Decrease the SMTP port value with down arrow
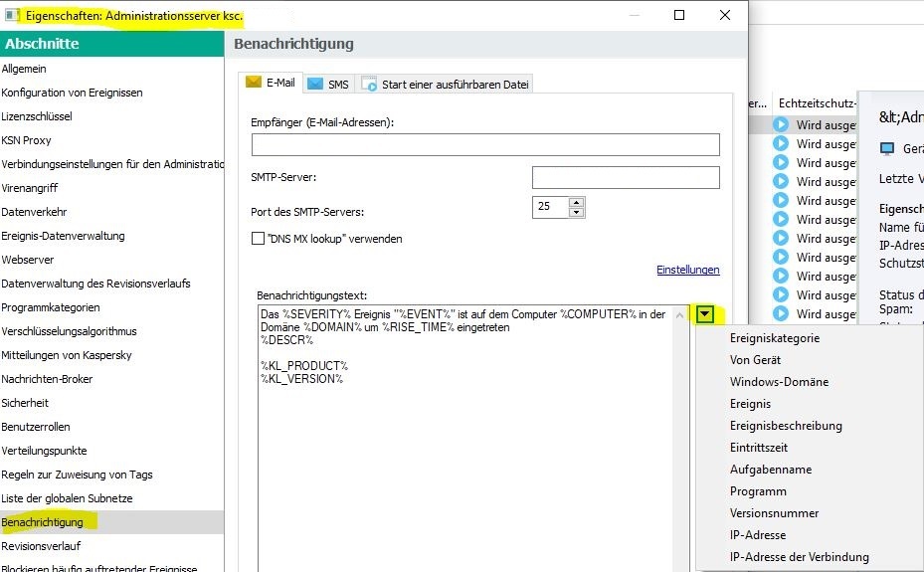The height and width of the screenshot is (572, 924). [x=575, y=212]
